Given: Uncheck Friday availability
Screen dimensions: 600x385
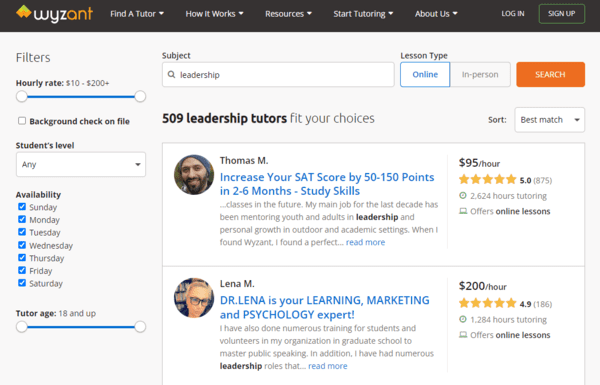Looking at the screenshot, I should 22,270.
